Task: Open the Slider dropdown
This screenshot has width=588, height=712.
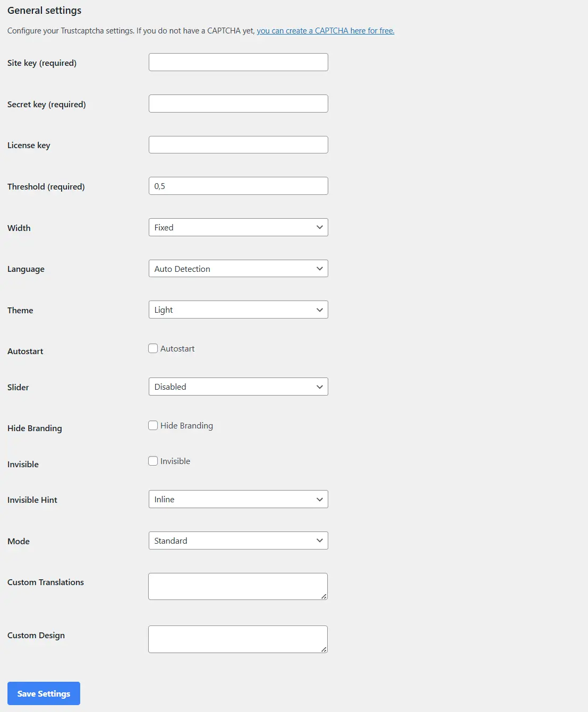Action: pos(238,387)
